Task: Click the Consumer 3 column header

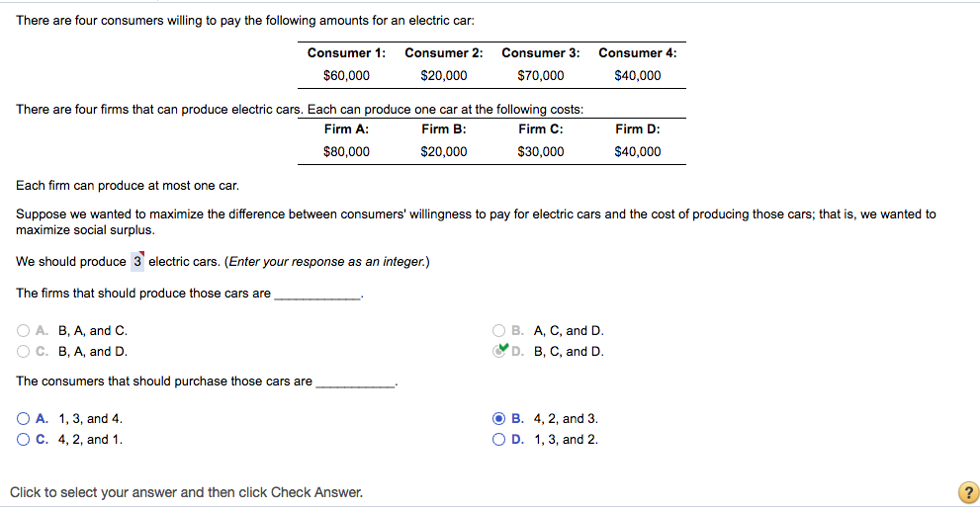Action: pos(540,52)
